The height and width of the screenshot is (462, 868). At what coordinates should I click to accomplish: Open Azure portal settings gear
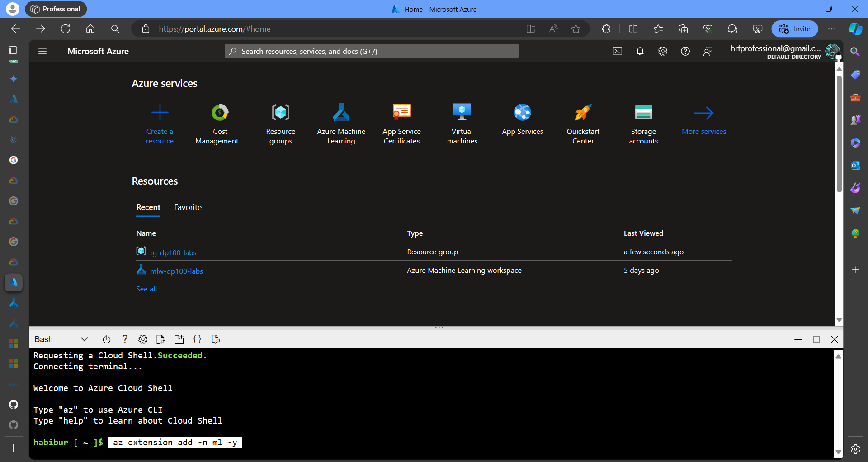663,51
